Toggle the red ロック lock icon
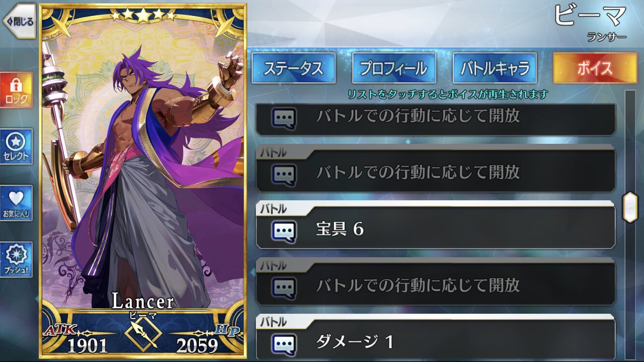The image size is (644, 362). 16,90
